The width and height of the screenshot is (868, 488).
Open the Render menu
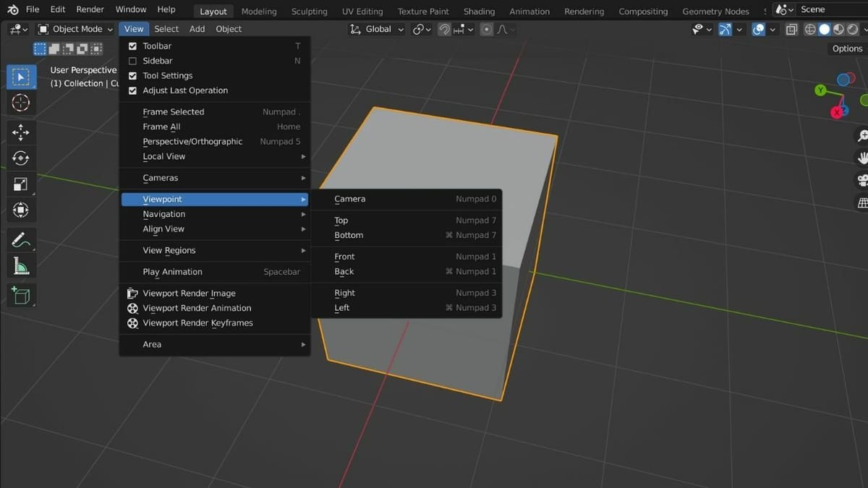(x=90, y=9)
